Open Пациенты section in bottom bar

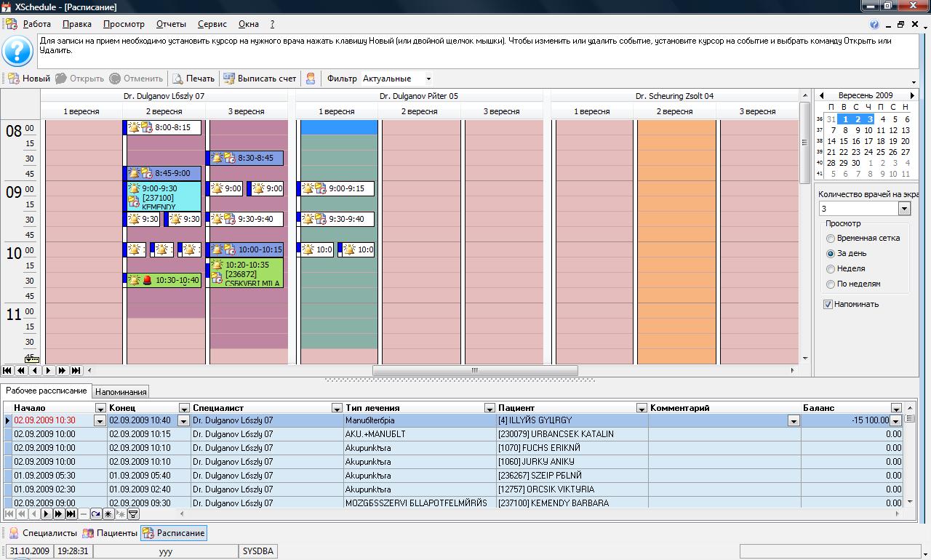pos(110,533)
